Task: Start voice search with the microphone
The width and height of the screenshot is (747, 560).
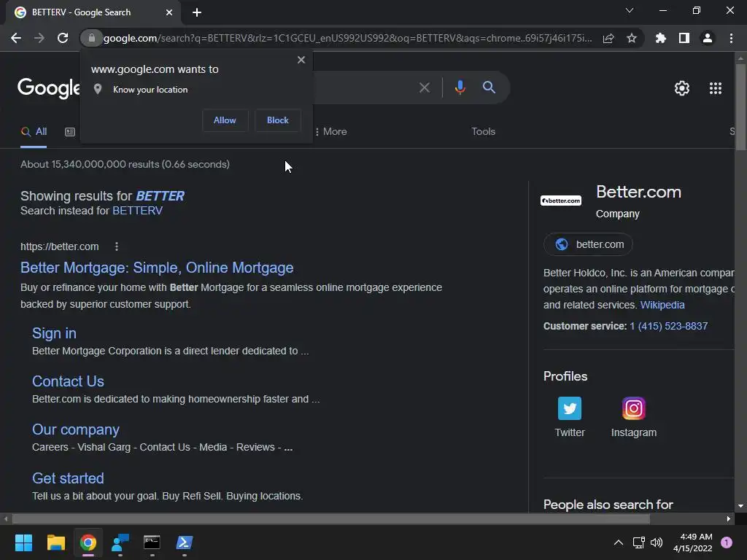Action: click(x=460, y=87)
